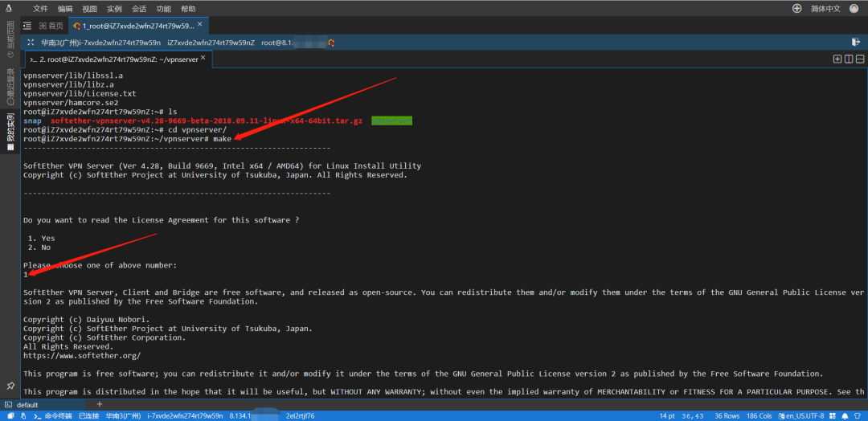Click the blue snap directory name

pyautogui.click(x=32, y=121)
